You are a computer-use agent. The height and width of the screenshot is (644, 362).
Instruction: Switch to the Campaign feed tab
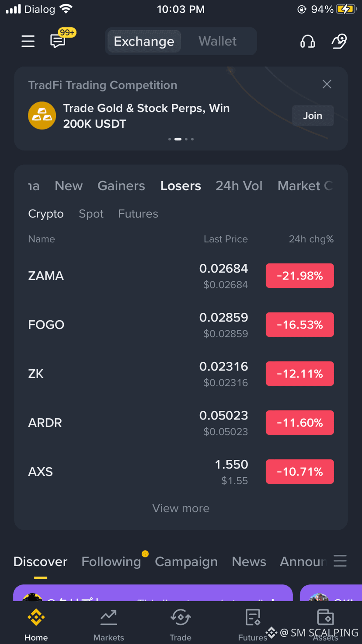tap(186, 561)
